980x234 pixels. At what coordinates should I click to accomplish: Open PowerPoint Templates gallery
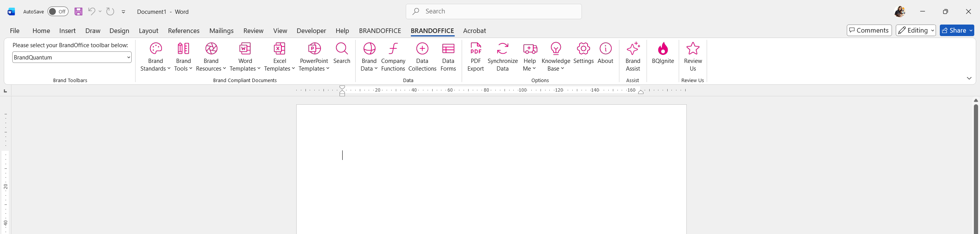[x=314, y=57]
